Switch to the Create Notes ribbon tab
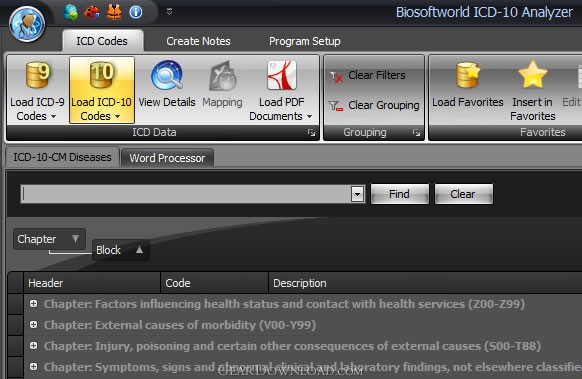The height and width of the screenshot is (379, 582). [198, 41]
